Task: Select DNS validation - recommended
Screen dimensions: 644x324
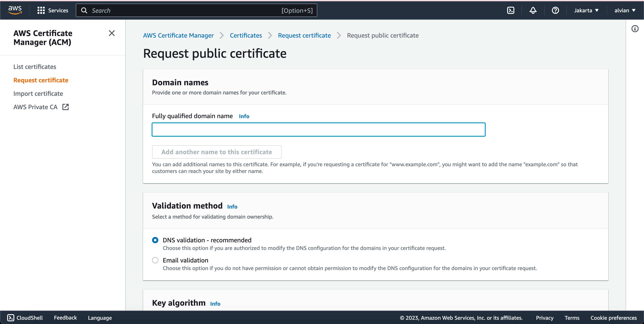Action: [x=155, y=240]
